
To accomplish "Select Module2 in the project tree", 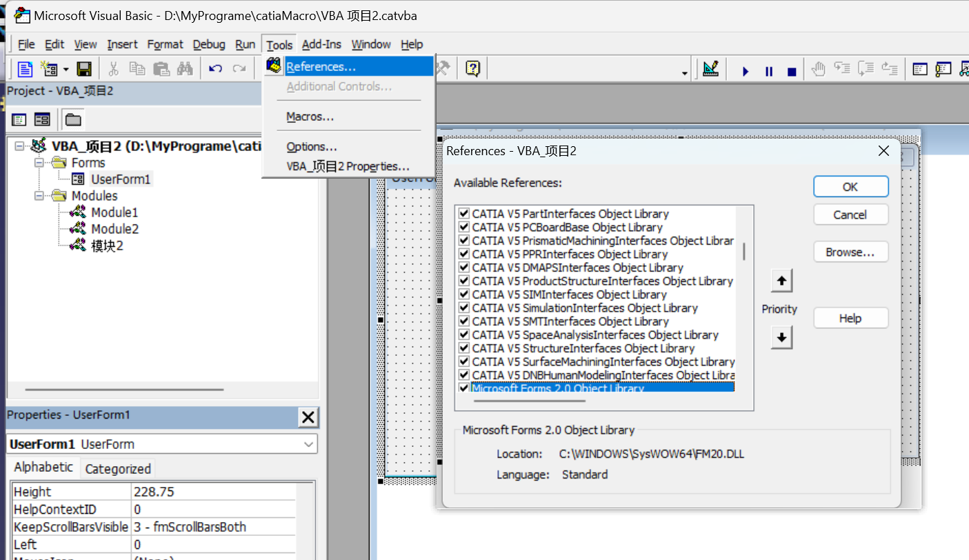I will click(x=114, y=229).
